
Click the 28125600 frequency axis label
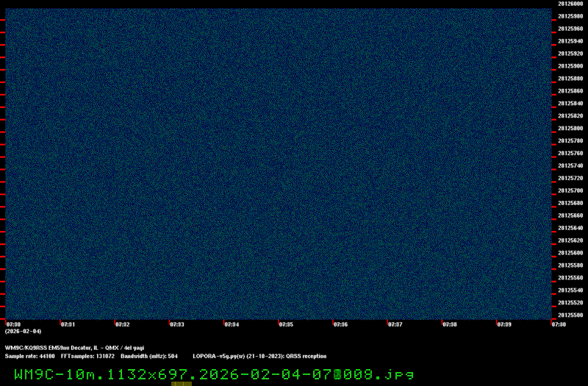pyautogui.click(x=570, y=252)
